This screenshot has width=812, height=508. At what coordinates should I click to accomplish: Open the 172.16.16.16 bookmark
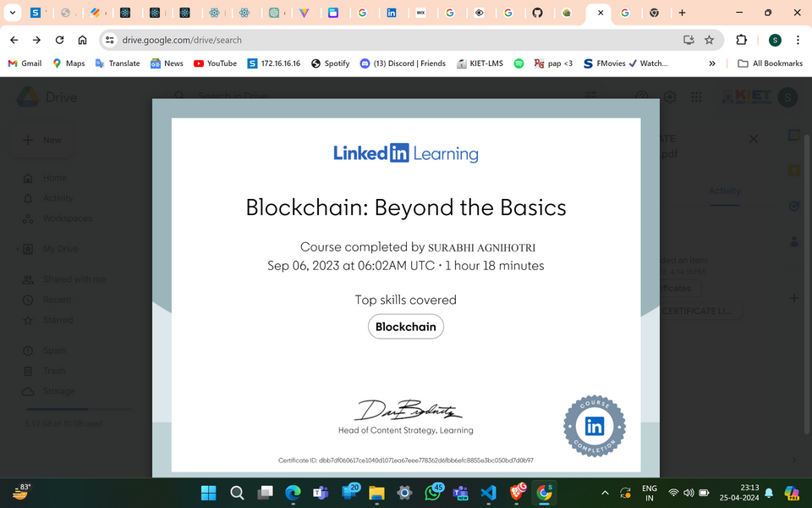274,63
